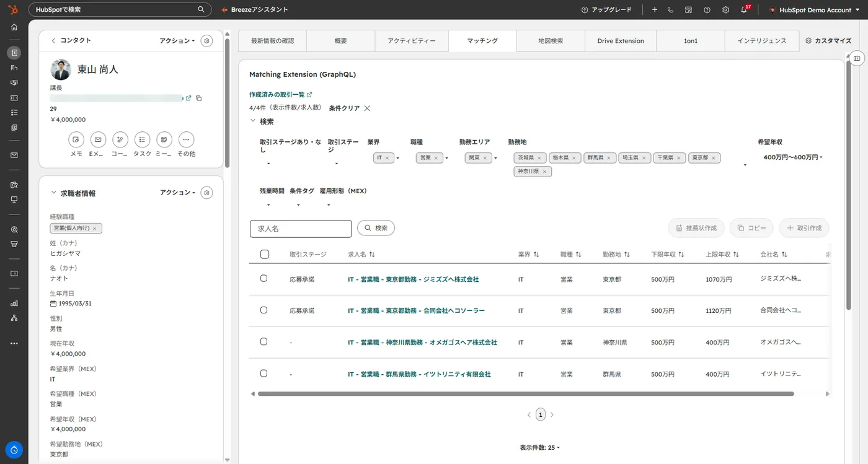Viewport: 868px width, 464px height.
Task: Click the HubSpot sprocket logo
Action: (x=13, y=9)
